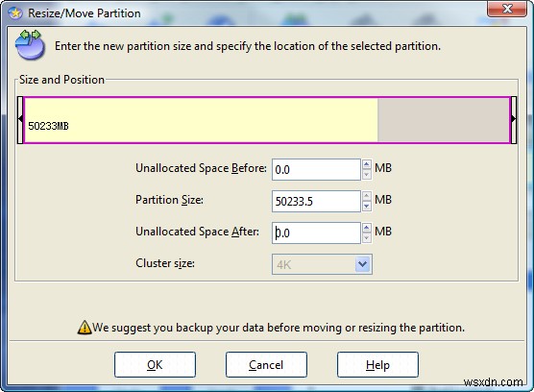The height and width of the screenshot is (392, 534).
Task: Click the 'Unallocated Space Before:' label
Action: [x=201, y=168]
